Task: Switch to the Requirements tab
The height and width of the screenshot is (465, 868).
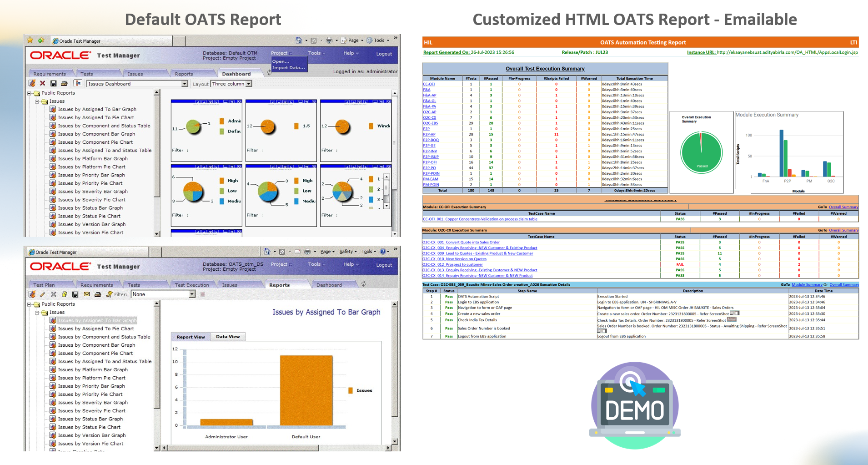Action: (x=51, y=73)
